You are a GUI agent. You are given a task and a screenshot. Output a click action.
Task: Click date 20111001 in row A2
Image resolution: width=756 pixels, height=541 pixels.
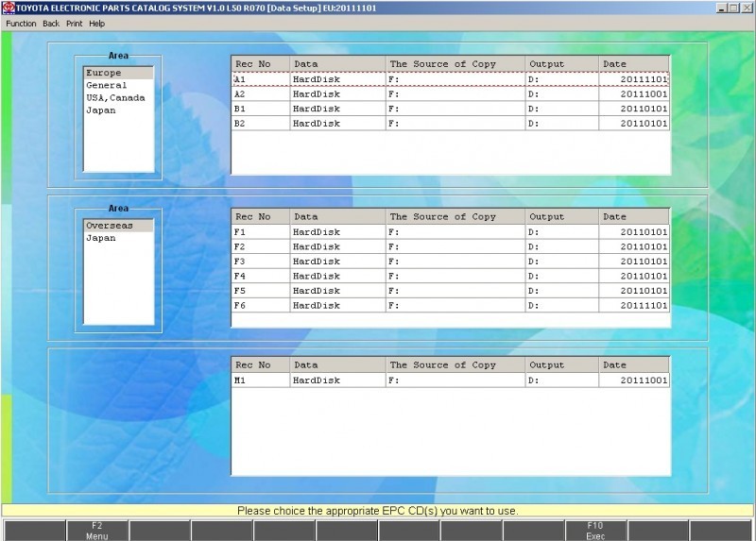tap(634, 93)
